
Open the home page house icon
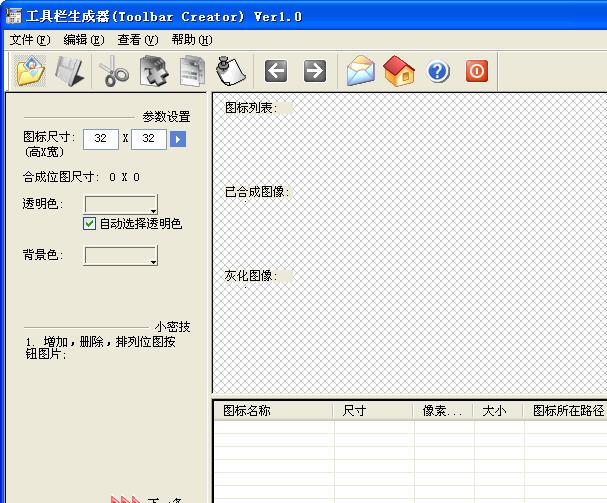(399, 71)
